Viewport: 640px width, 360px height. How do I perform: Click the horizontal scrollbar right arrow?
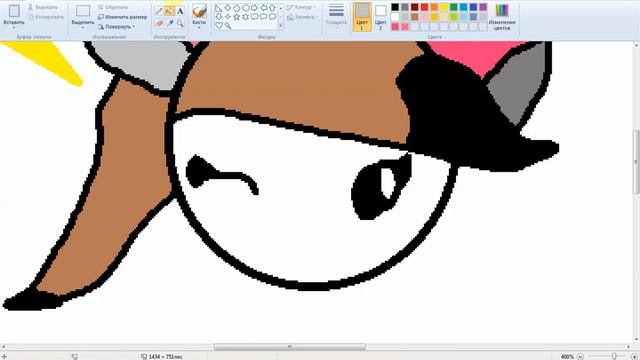click(x=629, y=347)
